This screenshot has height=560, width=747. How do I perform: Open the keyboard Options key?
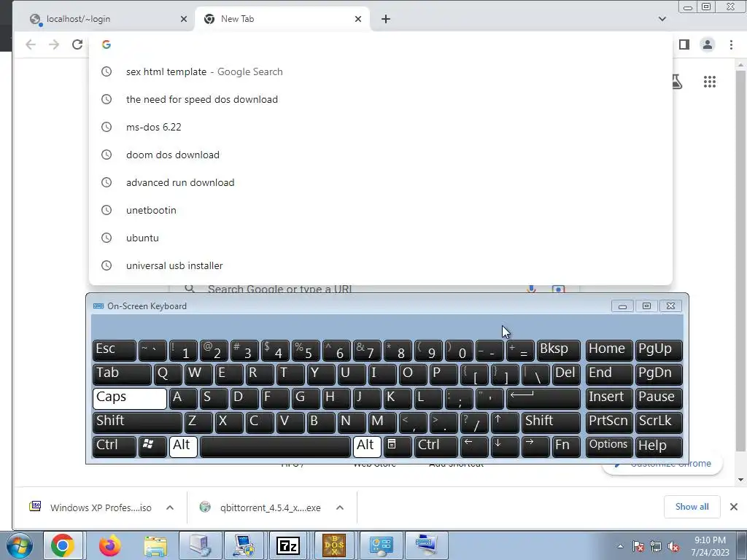[609, 446]
